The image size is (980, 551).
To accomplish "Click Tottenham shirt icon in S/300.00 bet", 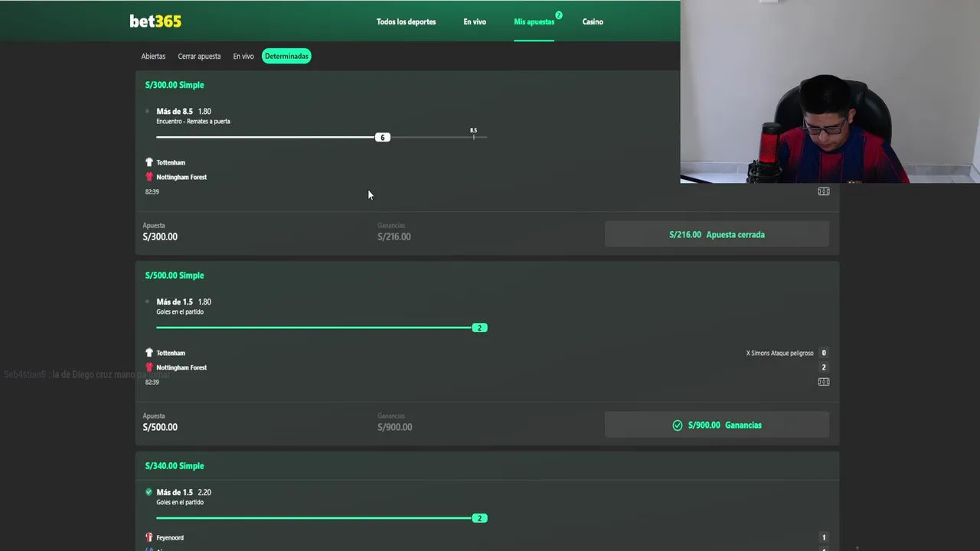I will pyautogui.click(x=149, y=162).
